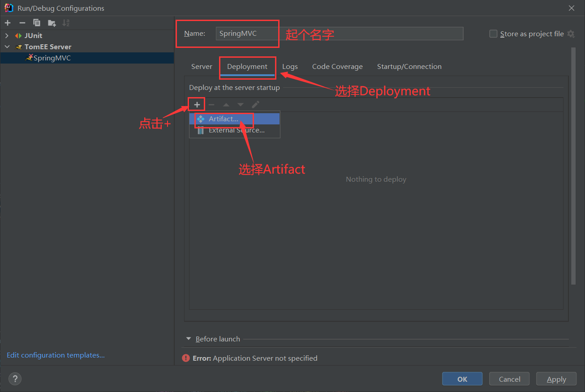This screenshot has height=392, width=585.
Task: Close the Run/Debug Configurations dialog
Action: pyautogui.click(x=572, y=8)
